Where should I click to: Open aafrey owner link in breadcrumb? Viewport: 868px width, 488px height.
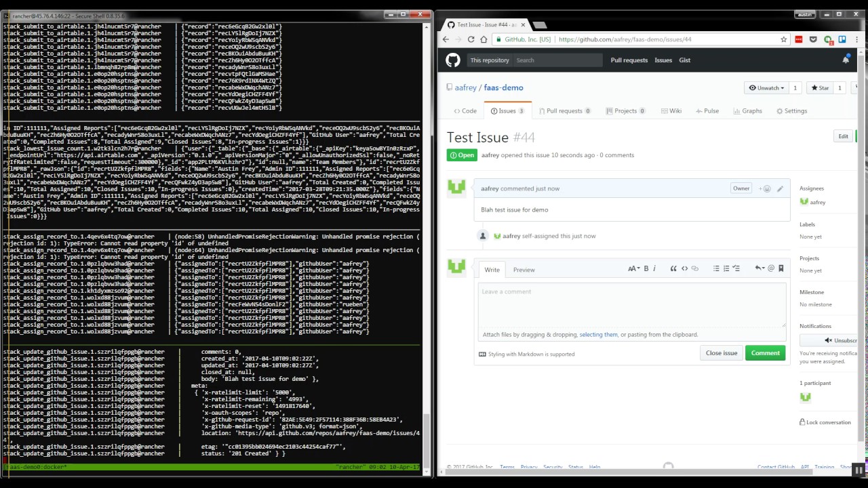click(x=466, y=87)
